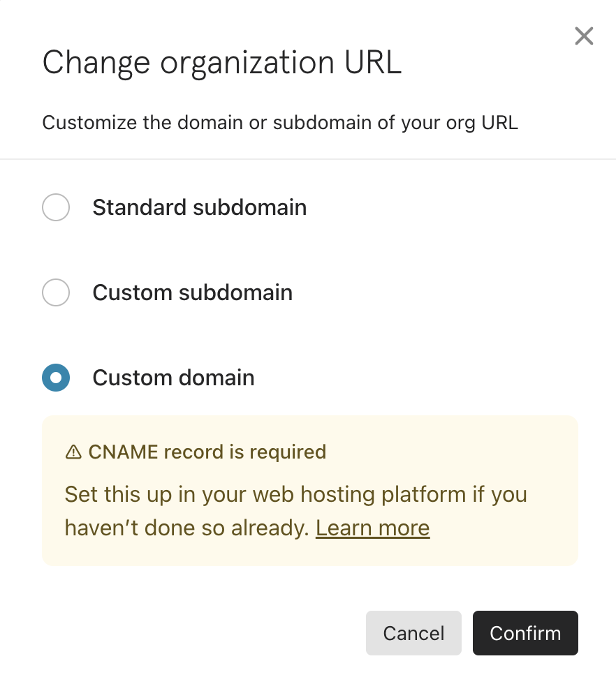Click the blue dot in the Custom domain radio

(x=56, y=378)
